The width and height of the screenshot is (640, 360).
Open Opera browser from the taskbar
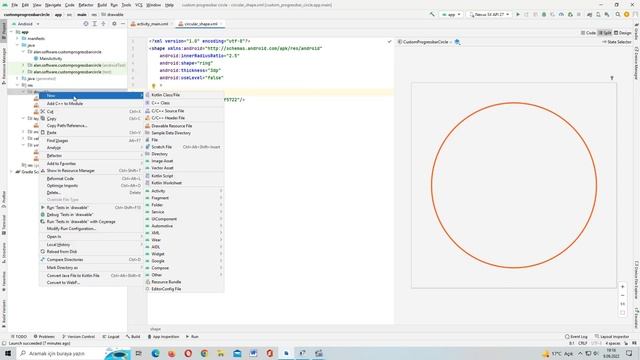(188, 353)
